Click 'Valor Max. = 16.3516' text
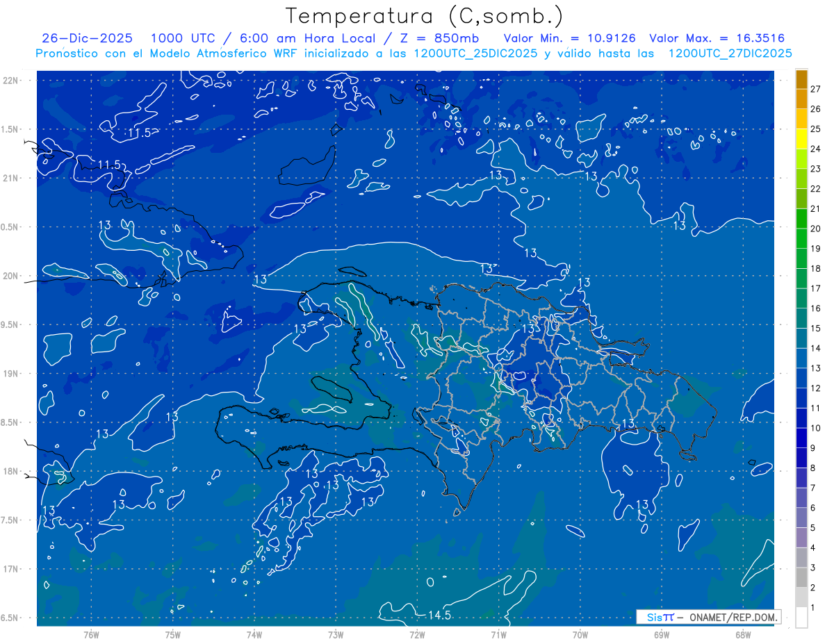 (x=717, y=38)
